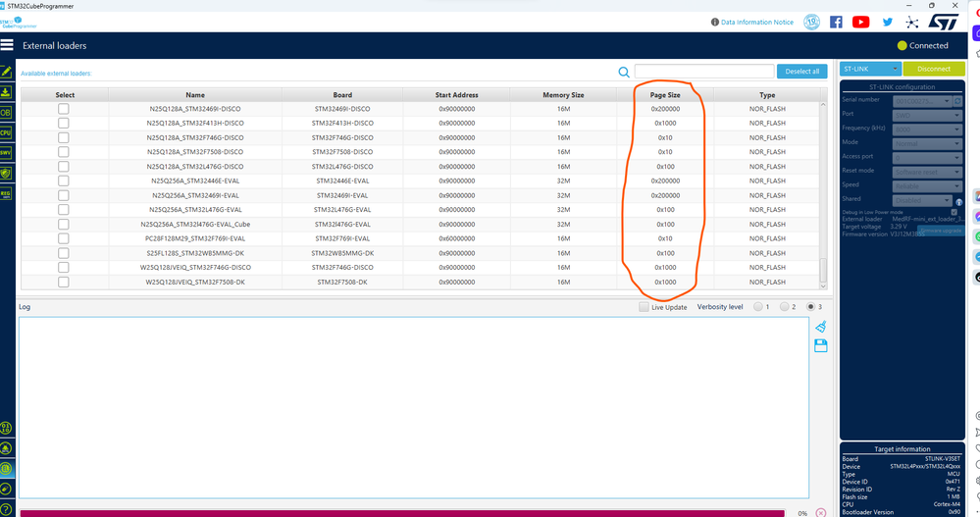Open the OB option bytes panel
The width and height of the screenshot is (980, 517).
pos(6,113)
